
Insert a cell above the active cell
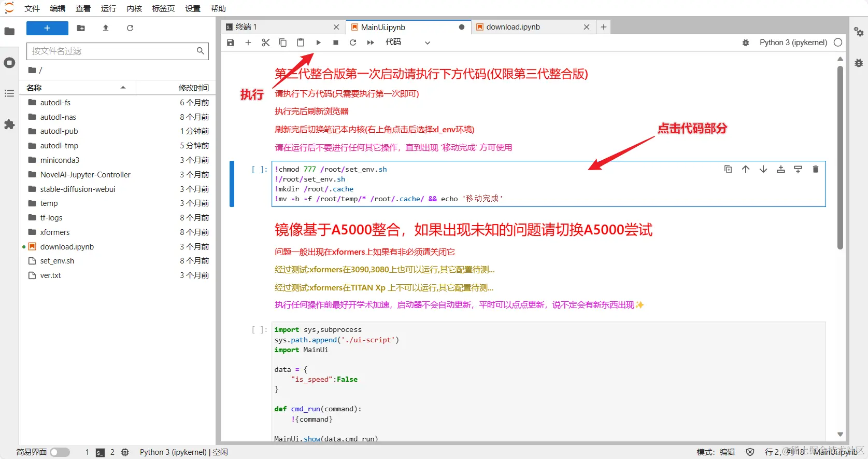(781, 169)
